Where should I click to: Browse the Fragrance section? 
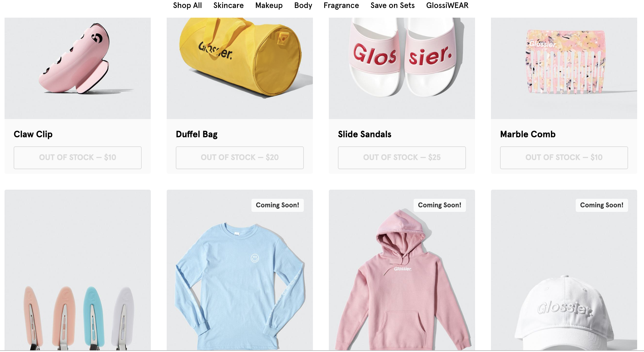pyautogui.click(x=341, y=5)
